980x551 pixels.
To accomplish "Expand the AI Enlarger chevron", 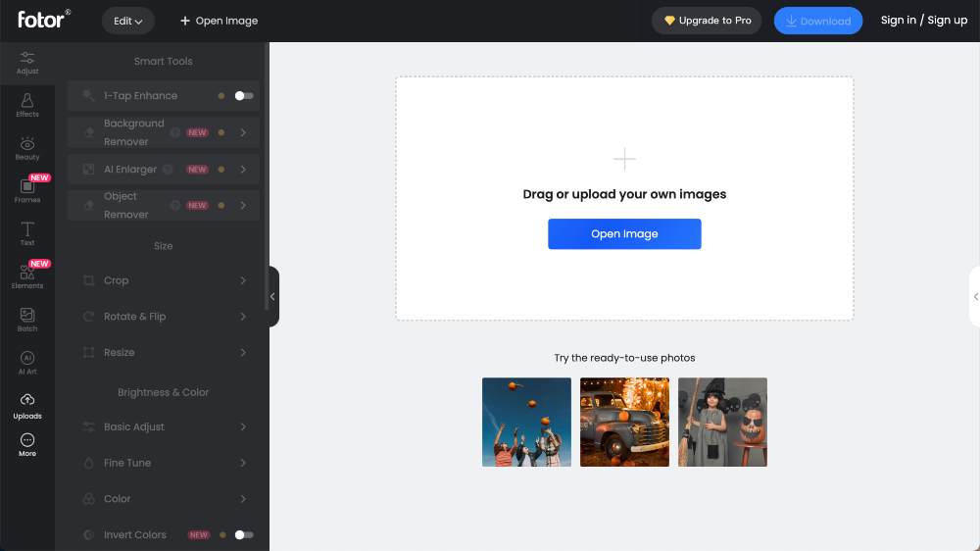I will (243, 169).
